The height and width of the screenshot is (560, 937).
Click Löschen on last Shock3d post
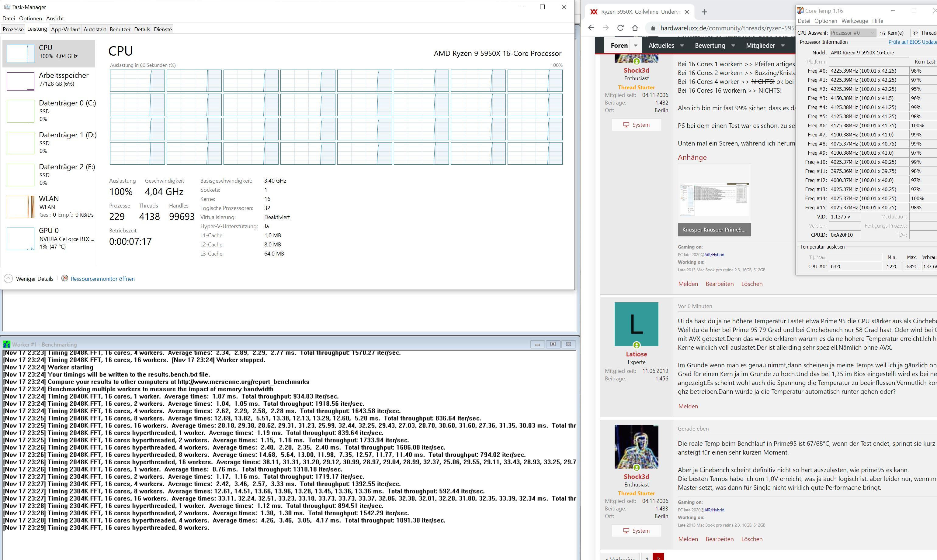click(752, 539)
